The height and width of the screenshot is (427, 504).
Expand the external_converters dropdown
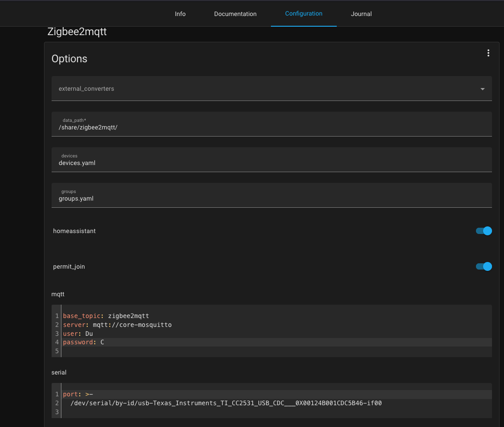272,89
